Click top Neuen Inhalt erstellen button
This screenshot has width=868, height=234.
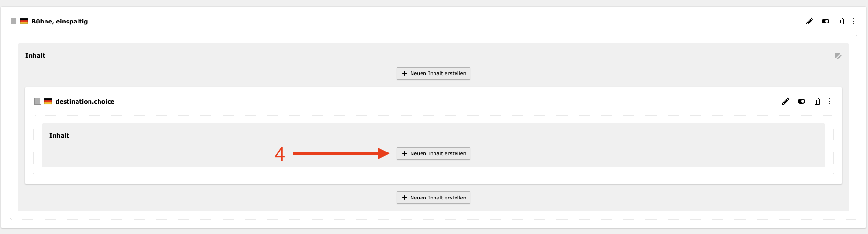(x=434, y=73)
